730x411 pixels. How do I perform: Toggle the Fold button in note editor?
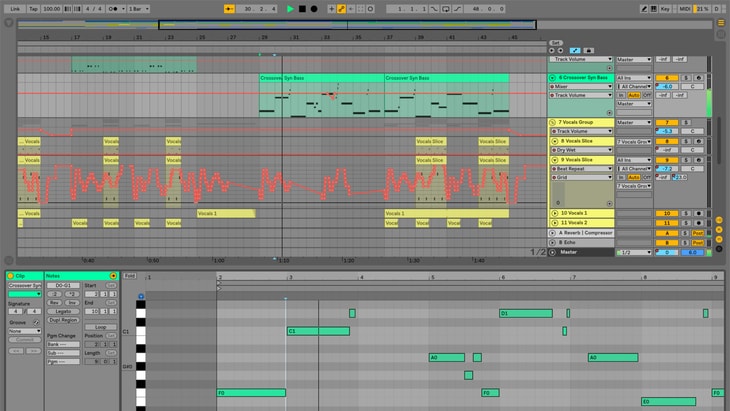point(130,276)
